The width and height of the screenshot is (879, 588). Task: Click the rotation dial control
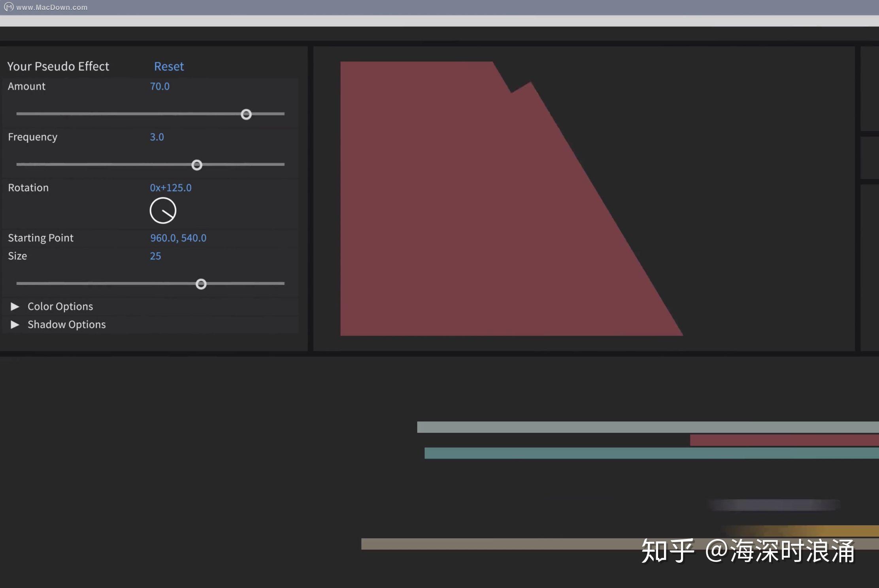tap(164, 210)
